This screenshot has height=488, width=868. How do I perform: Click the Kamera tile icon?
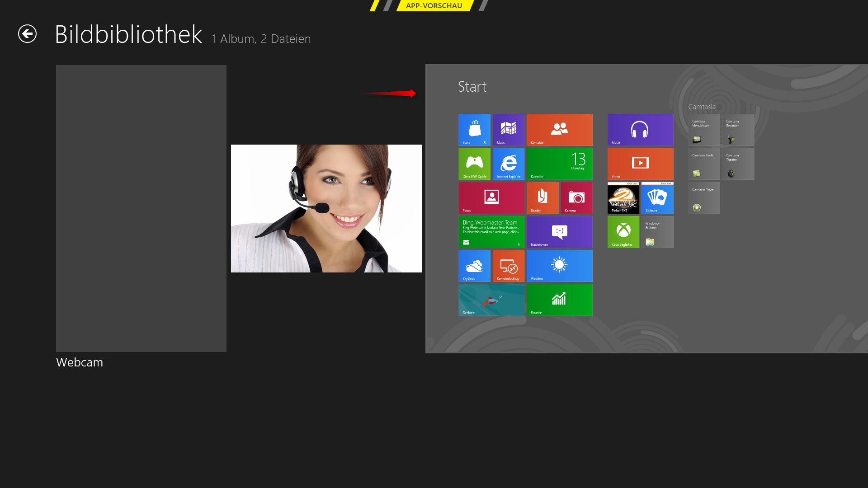tap(576, 197)
